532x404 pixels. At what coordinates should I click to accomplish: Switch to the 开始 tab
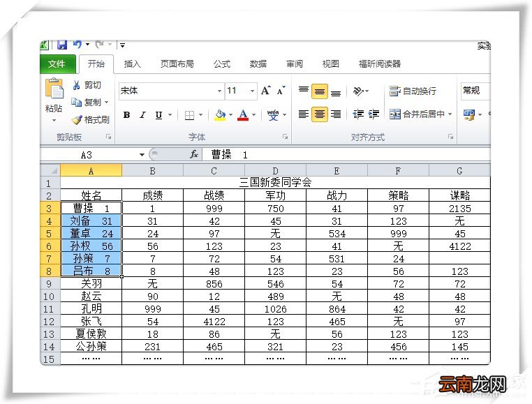tap(96, 63)
